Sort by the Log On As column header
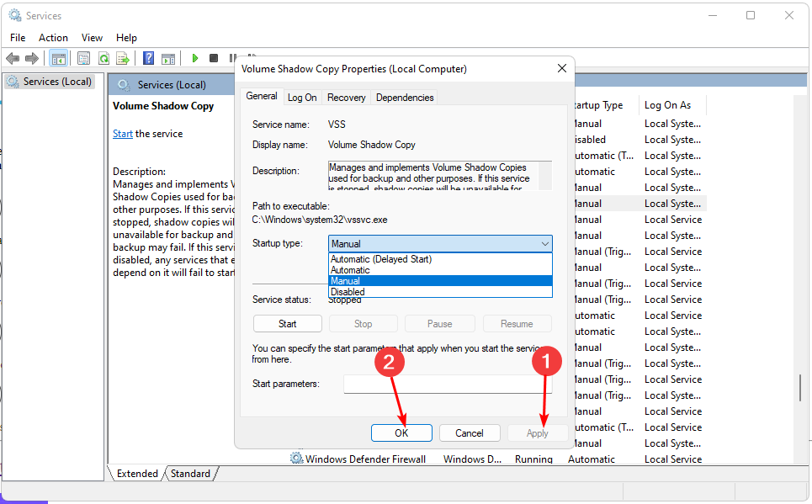The height and width of the screenshot is (504, 812). point(667,105)
